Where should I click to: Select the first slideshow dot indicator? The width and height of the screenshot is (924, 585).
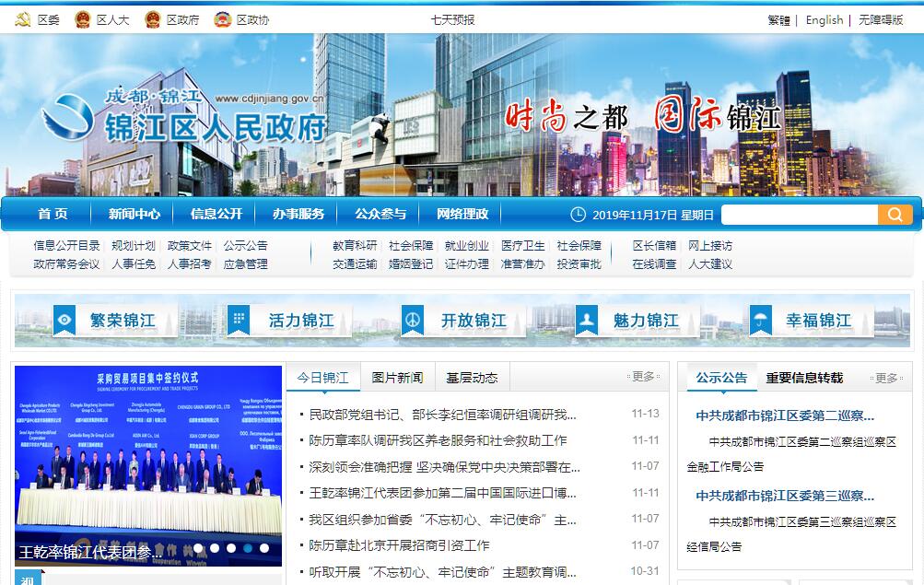198,548
